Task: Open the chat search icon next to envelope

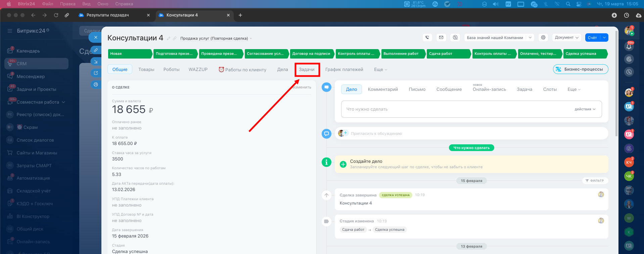Action: 455,38
